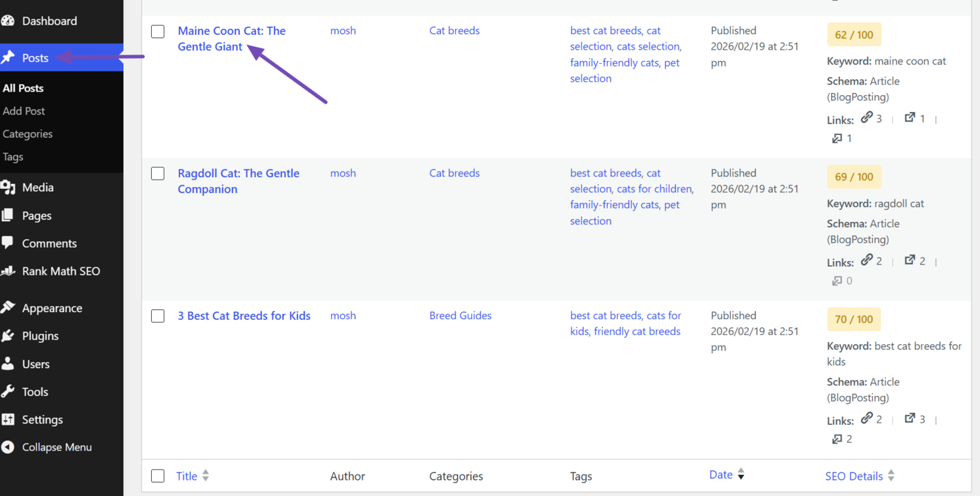Click author mosh in Ragdoll Cat row
This screenshot has width=980, height=496.
tap(343, 173)
